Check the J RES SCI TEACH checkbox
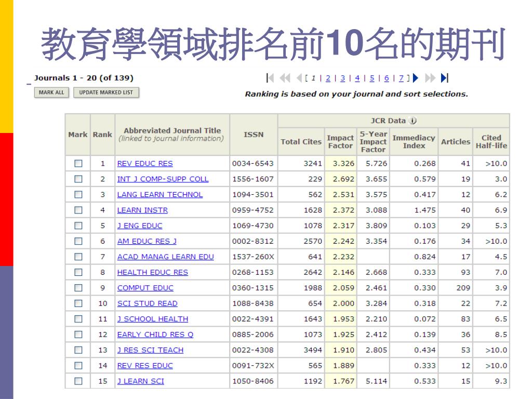This screenshot has height=399, width=532. [78, 350]
